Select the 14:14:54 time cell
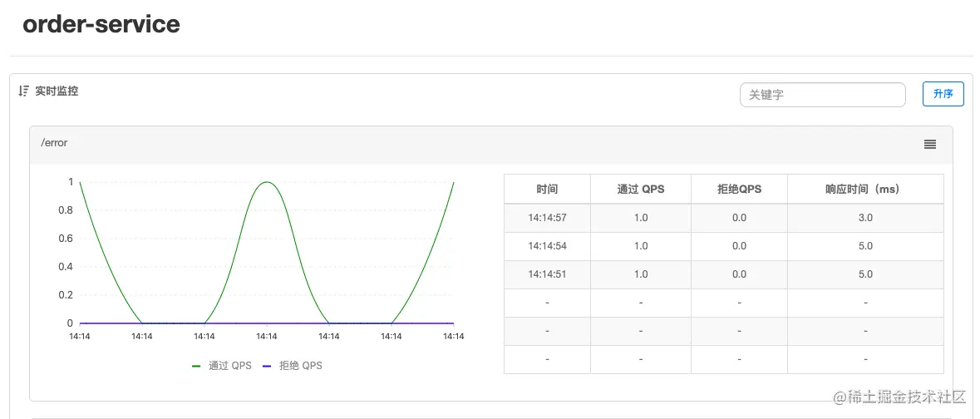 [548, 246]
